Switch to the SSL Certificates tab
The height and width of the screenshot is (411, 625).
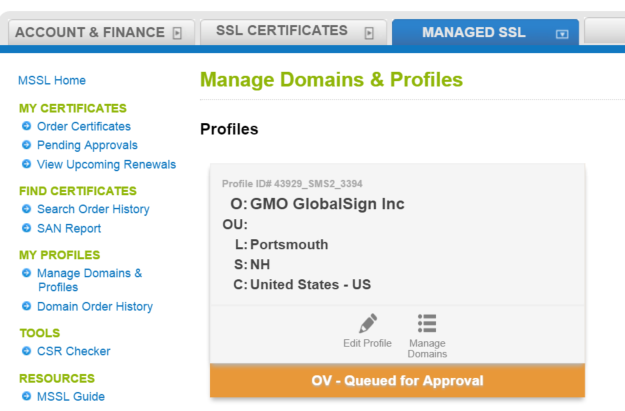tap(281, 31)
